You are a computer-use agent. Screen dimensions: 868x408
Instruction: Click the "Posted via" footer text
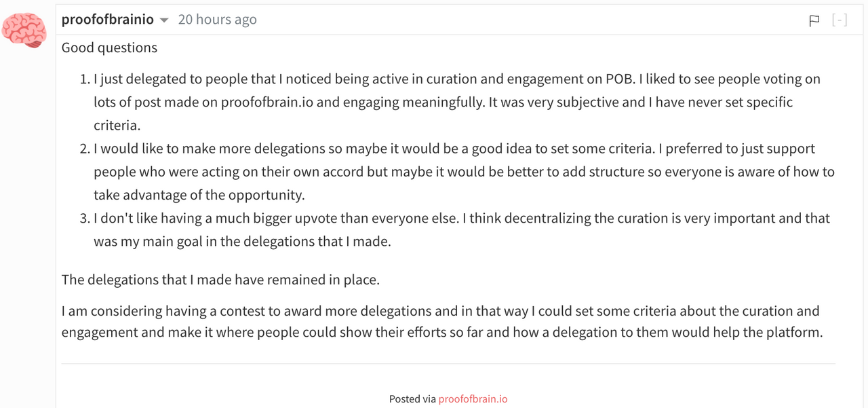click(x=412, y=399)
